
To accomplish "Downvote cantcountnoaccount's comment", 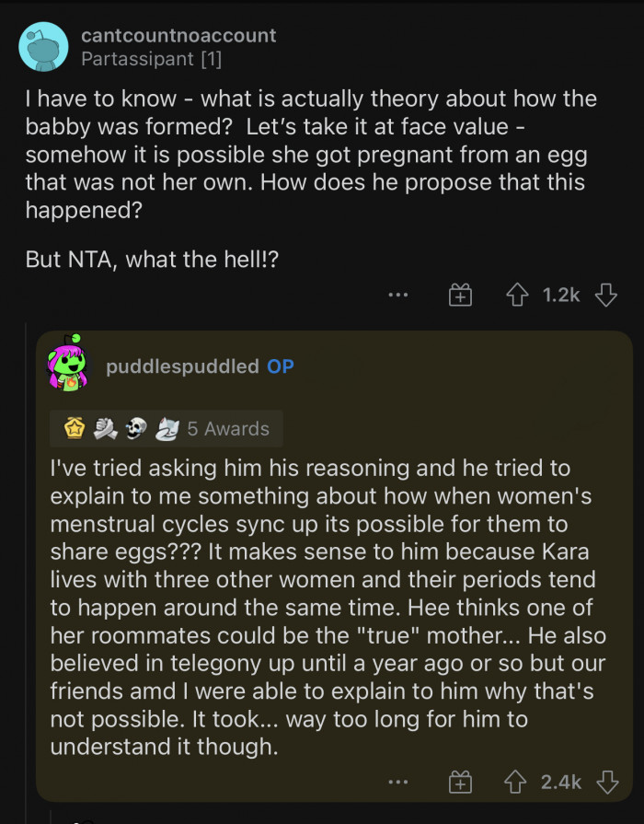I will pyautogui.click(x=607, y=295).
